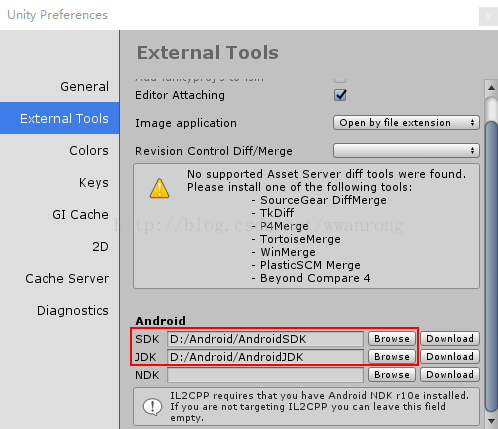498x429 pixels.
Task: Click the 'External Tools' page title
Action: (207, 53)
